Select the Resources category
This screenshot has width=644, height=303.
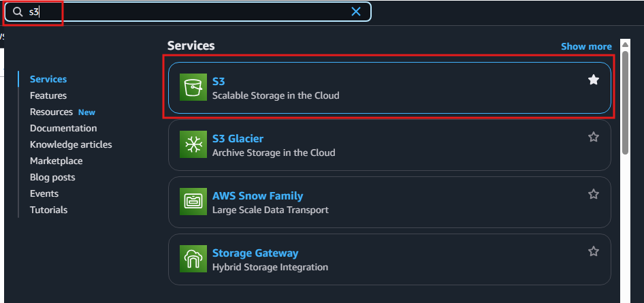(51, 112)
